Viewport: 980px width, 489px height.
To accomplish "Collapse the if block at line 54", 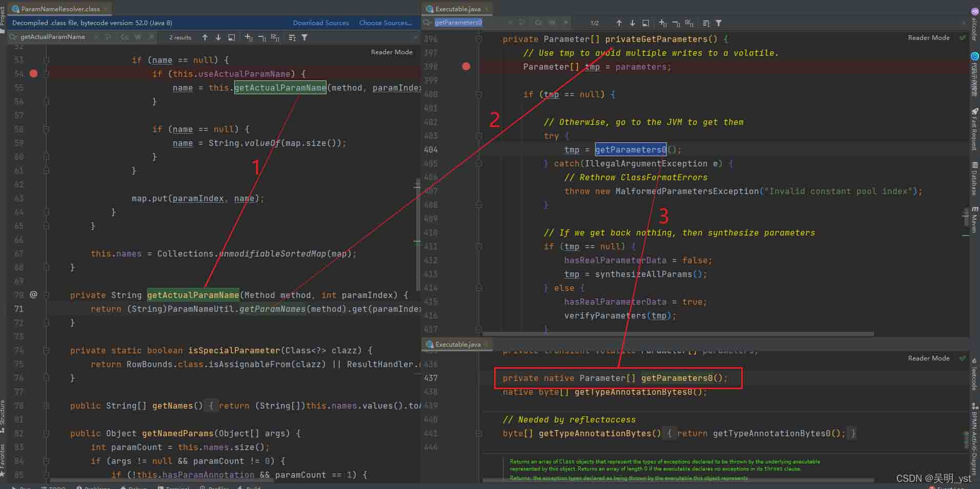I will tap(46, 74).
